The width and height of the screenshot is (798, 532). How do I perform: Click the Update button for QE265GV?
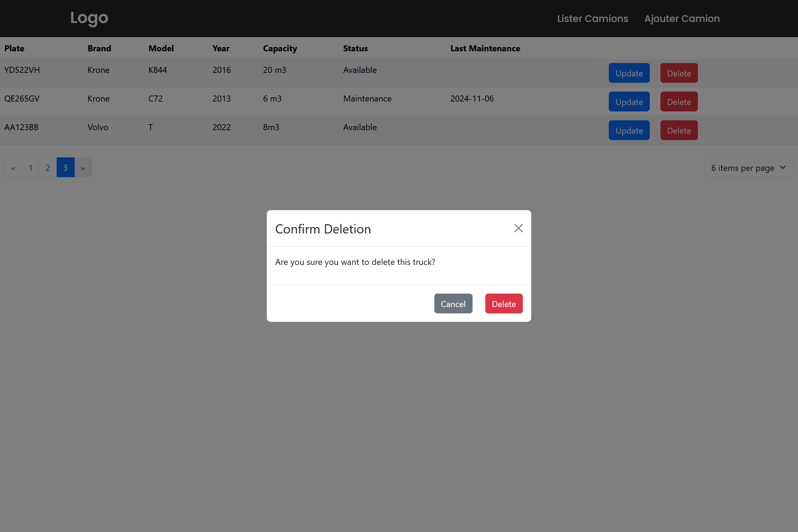[x=629, y=102]
